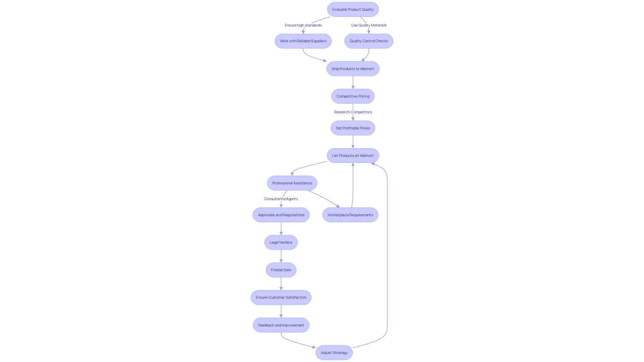
Task: Click the Set Profitable Prices node
Action: [353, 128]
